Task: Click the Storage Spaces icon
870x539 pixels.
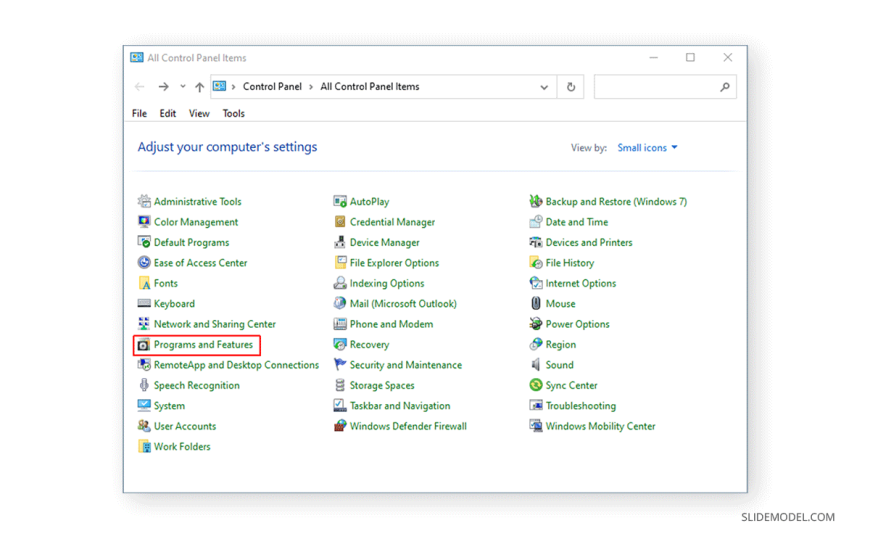Action: coord(340,385)
